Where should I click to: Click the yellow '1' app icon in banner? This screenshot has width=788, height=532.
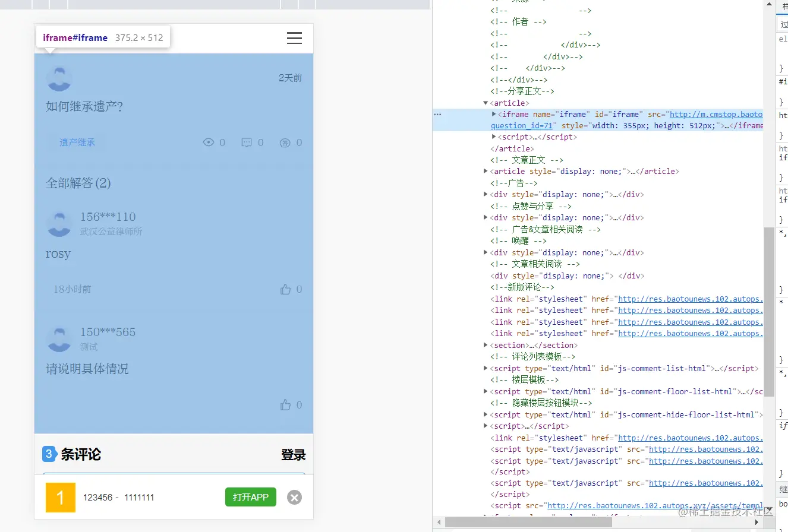point(61,497)
